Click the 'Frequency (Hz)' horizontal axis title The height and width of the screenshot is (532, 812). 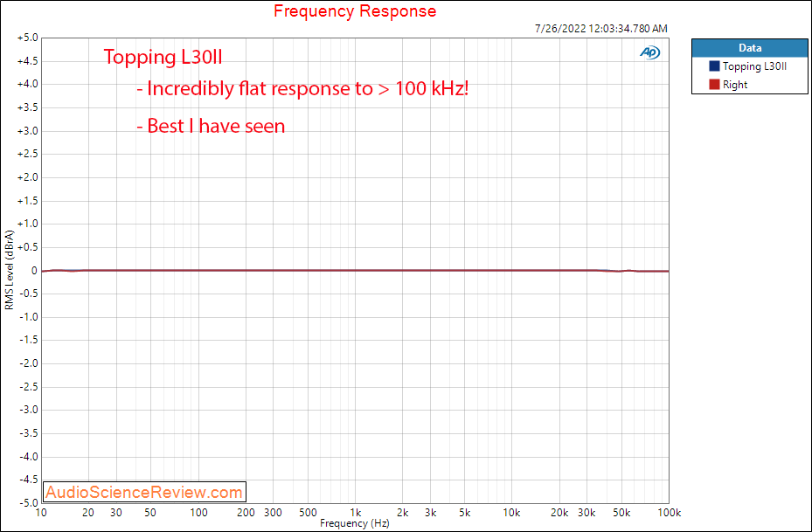coord(355,523)
